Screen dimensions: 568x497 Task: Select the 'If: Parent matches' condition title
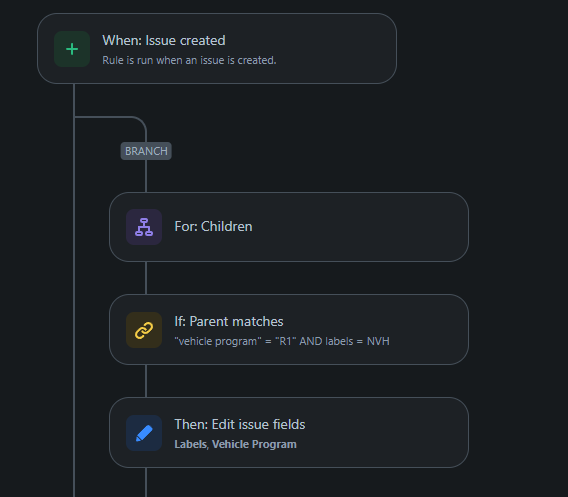click(x=229, y=321)
